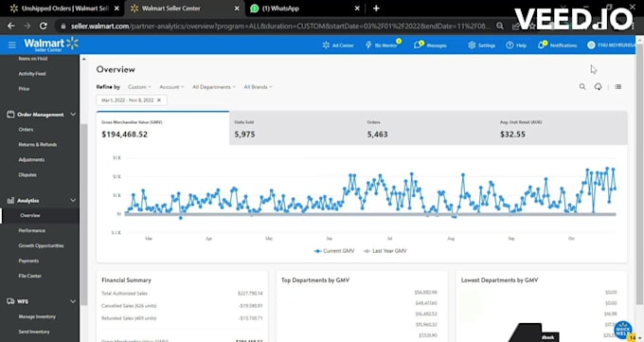Image resolution: width=644 pixels, height=342 pixels.
Task: Click the search magnifier in Overview
Action: coord(582,87)
